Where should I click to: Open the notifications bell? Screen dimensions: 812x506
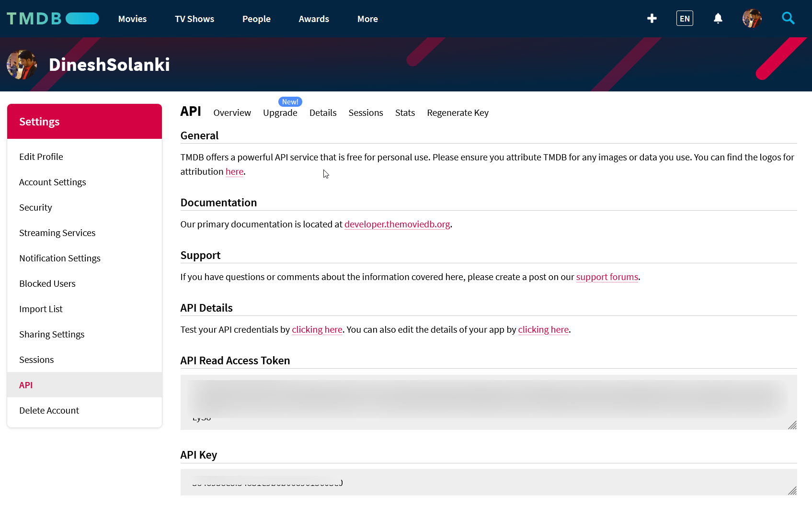pos(718,18)
